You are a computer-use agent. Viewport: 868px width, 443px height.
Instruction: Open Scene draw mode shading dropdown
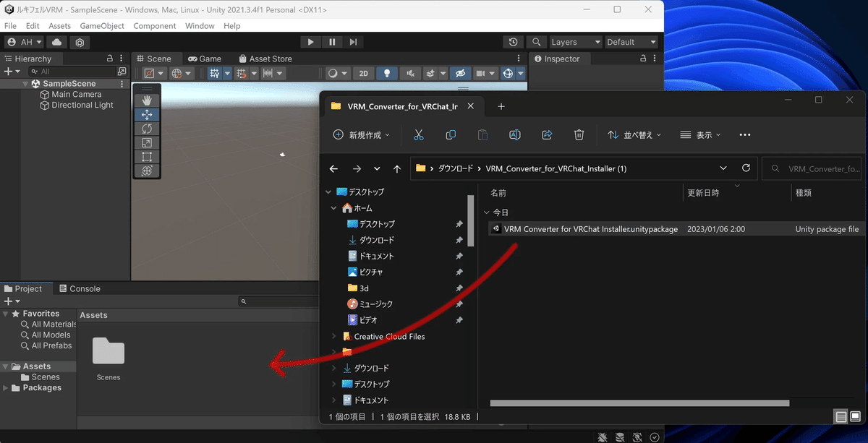pos(338,73)
